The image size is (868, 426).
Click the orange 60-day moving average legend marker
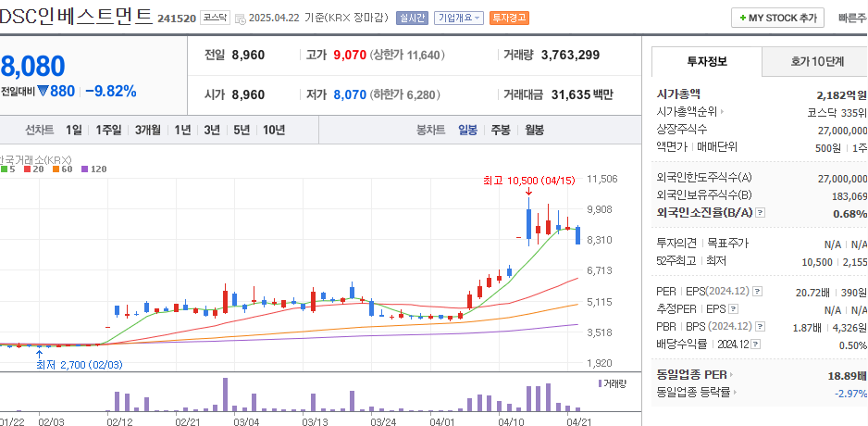(x=56, y=169)
